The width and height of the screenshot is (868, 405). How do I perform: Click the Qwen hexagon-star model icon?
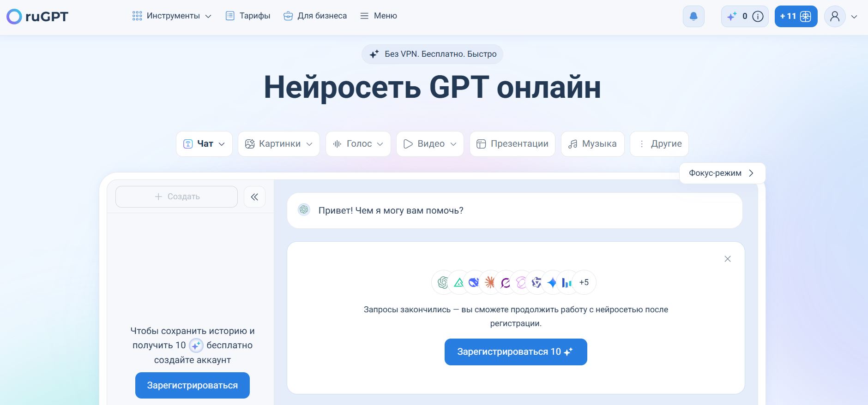point(536,282)
